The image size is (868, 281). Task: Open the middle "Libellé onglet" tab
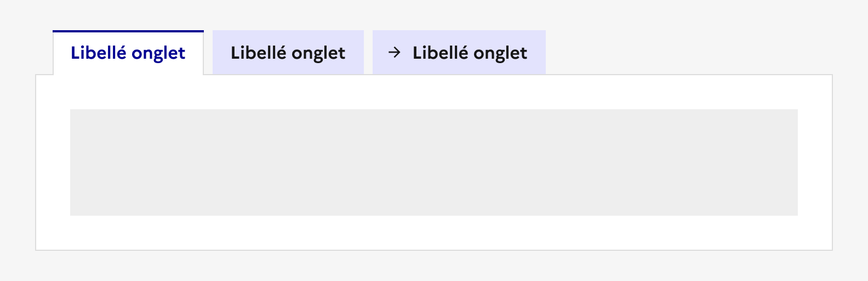(288, 53)
